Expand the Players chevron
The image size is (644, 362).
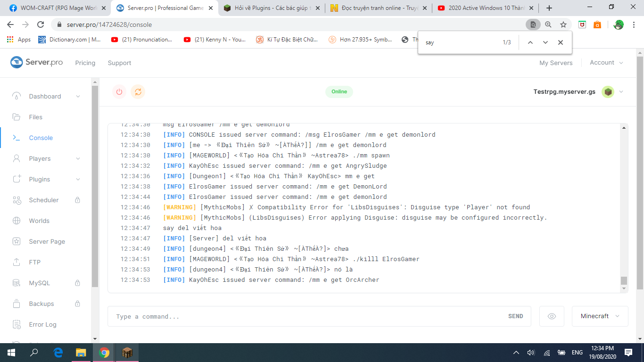coord(78,159)
